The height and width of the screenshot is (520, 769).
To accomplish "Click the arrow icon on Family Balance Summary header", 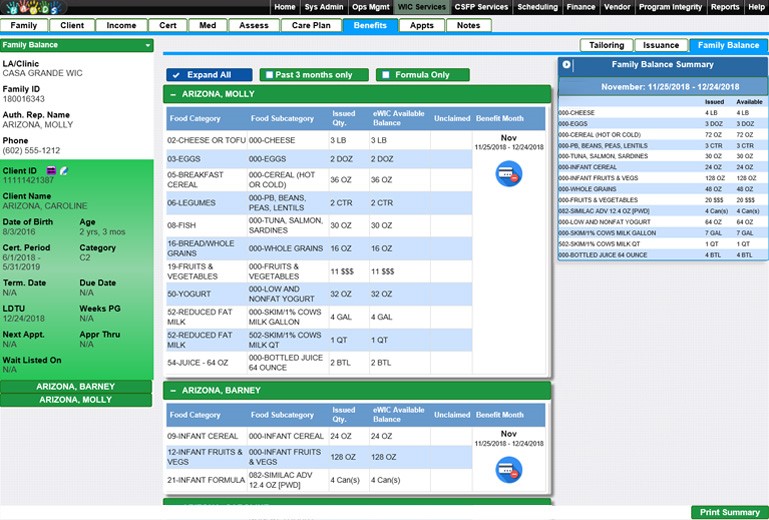I will click(567, 65).
